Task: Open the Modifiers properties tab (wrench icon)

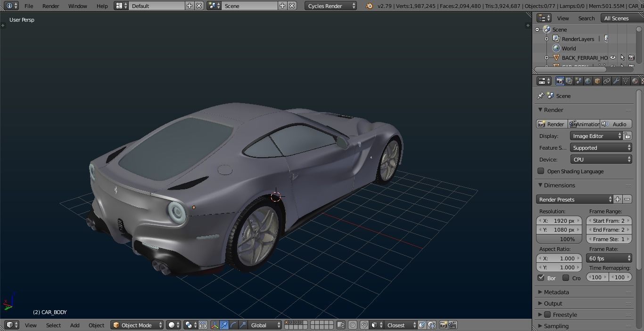Action: pyautogui.click(x=616, y=81)
